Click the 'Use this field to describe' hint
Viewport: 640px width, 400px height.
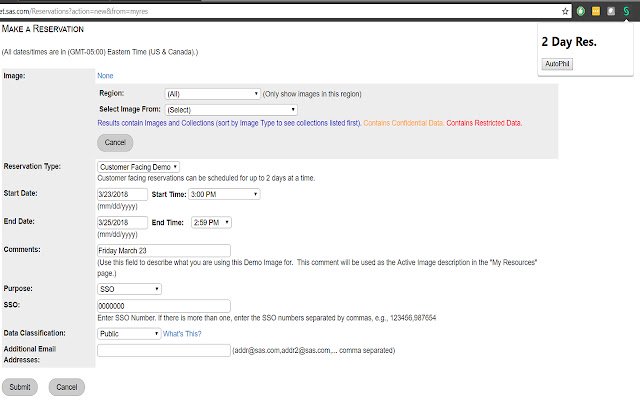point(317,268)
